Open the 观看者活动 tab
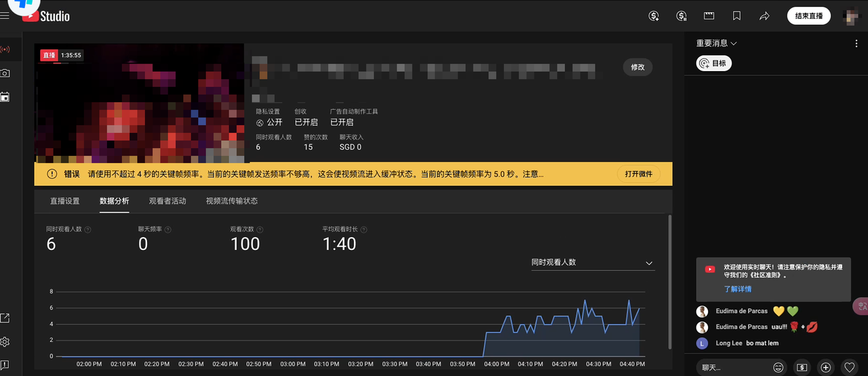Viewport: 868px width, 376px height. point(167,201)
